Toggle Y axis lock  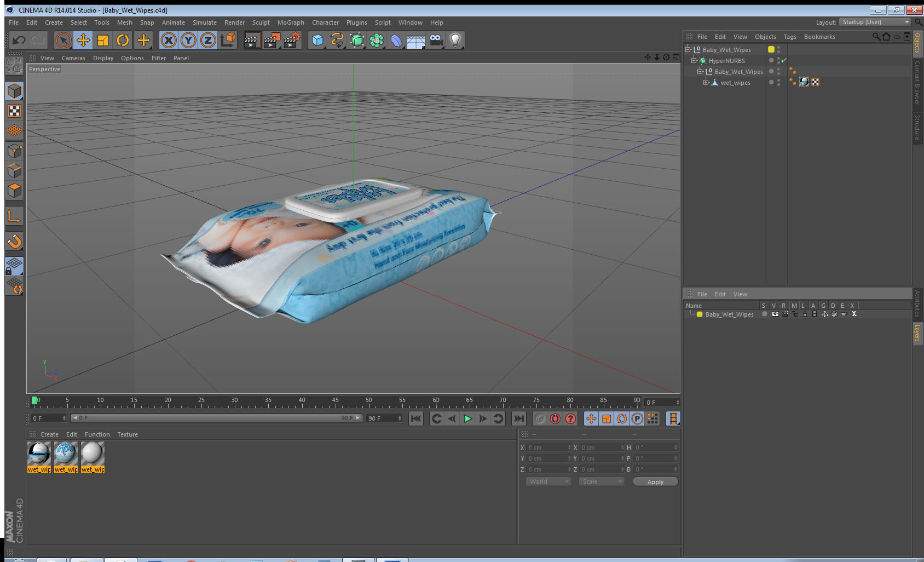coord(188,40)
